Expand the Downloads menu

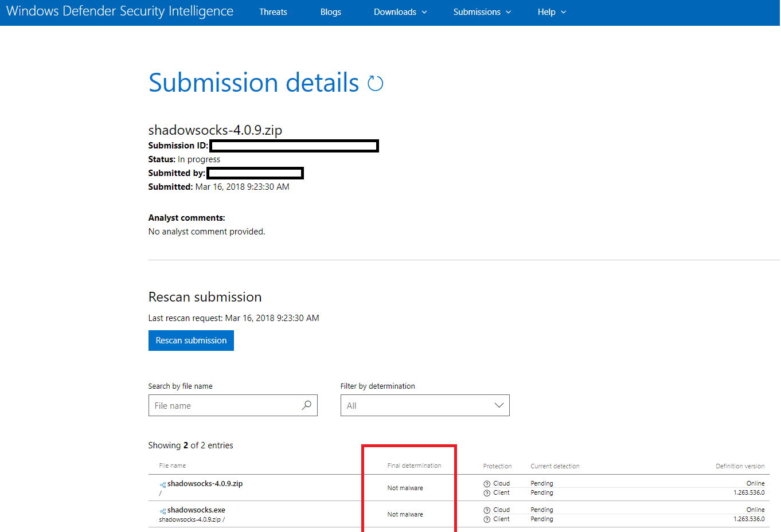pyautogui.click(x=400, y=12)
